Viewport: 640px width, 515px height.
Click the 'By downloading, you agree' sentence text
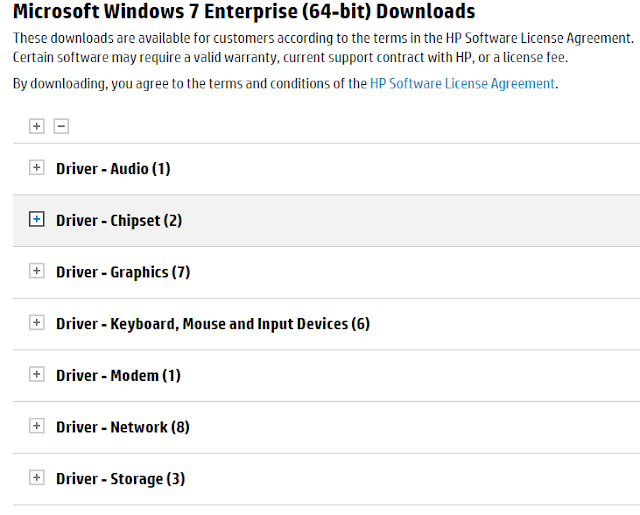(190, 84)
